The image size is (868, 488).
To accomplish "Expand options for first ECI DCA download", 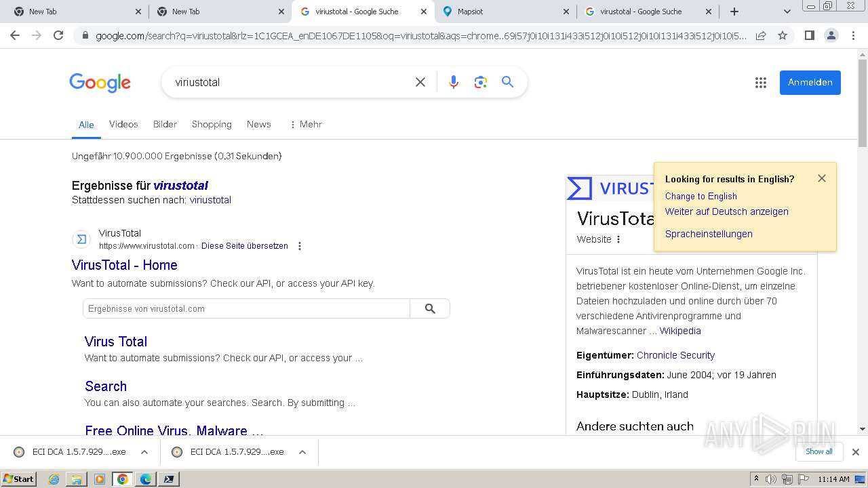I will tap(144, 452).
